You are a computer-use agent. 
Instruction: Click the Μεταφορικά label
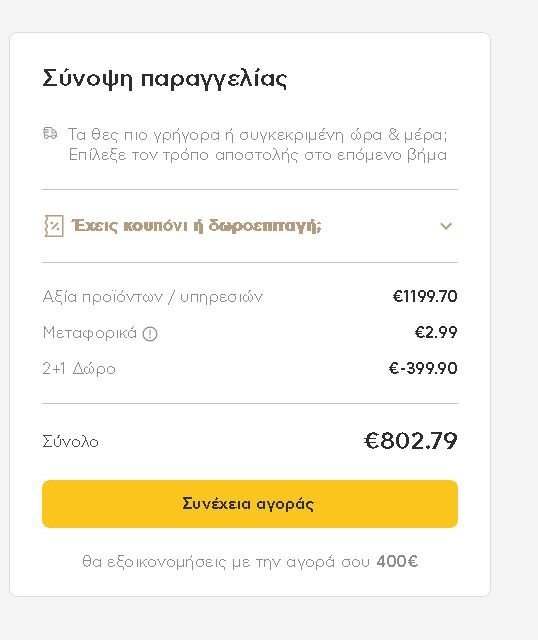[x=90, y=333]
